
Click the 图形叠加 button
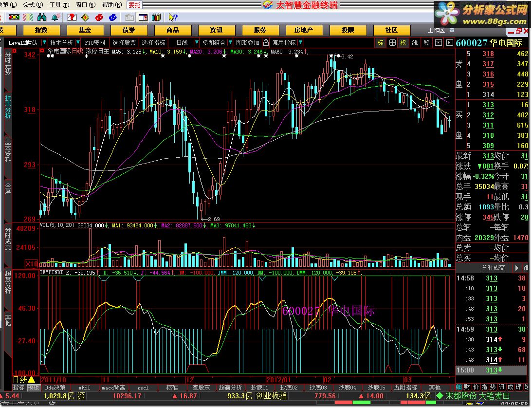[248, 42]
